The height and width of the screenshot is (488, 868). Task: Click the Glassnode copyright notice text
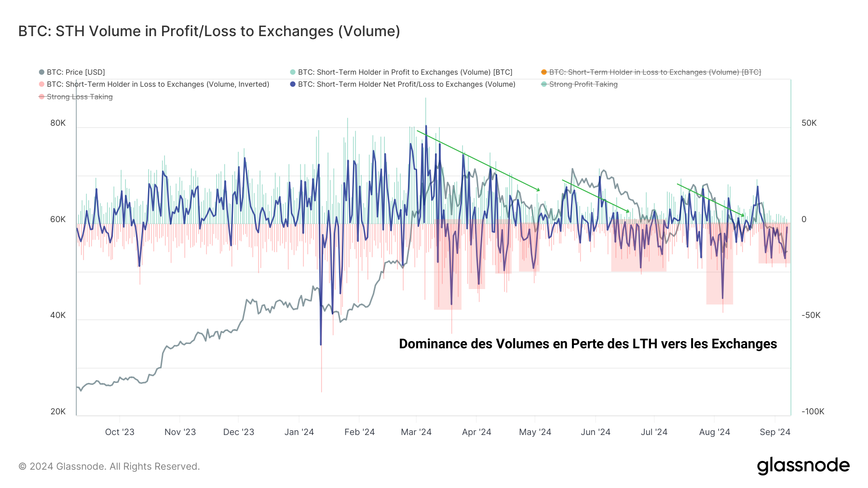pyautogui.click(x=109, y=466)
